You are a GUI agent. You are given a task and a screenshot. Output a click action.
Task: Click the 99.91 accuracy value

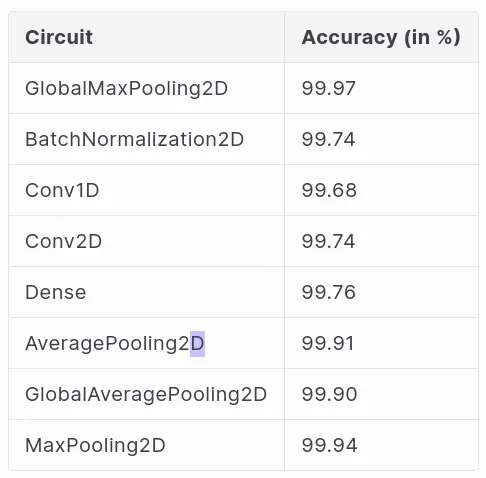coord(328,343)
